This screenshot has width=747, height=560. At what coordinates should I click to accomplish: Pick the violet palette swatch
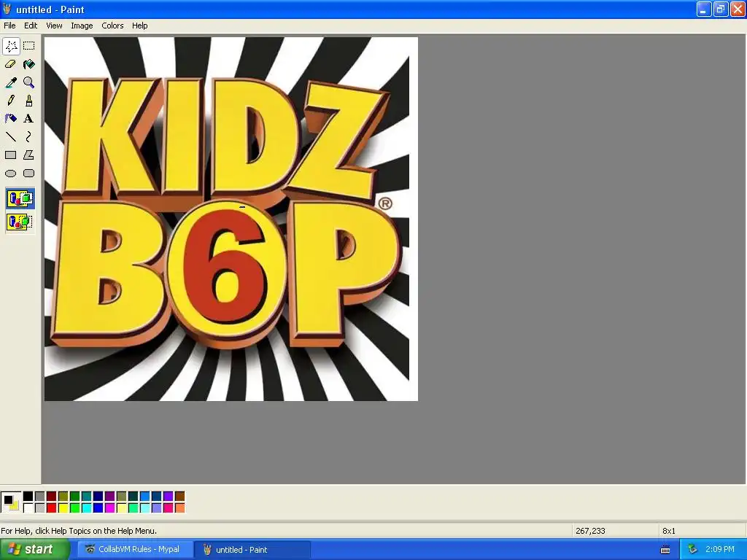pyautogui.click(x=169, y=496)
